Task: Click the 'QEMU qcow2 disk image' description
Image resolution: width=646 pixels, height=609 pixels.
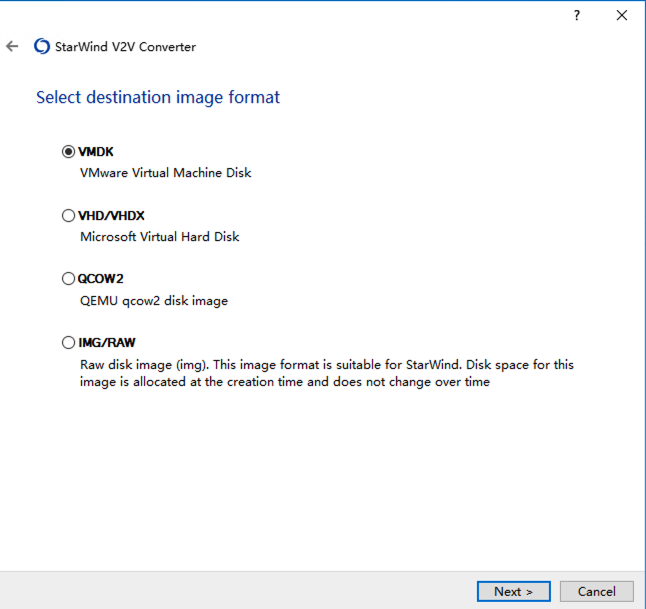Action: (154, 301)
